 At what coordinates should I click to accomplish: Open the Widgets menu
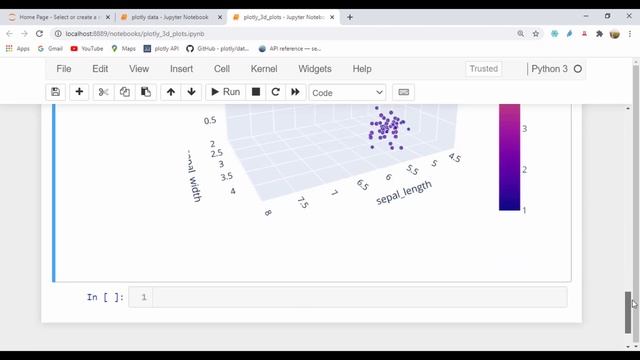(315, 69)
